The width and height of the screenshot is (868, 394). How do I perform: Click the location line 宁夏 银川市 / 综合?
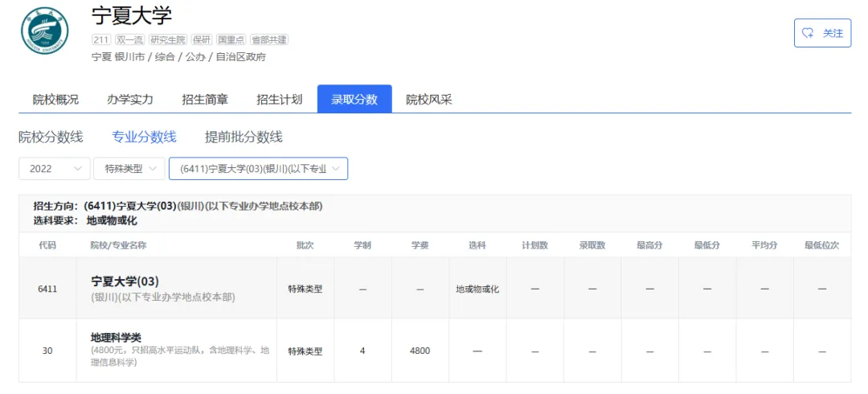[x=178, y=56]
